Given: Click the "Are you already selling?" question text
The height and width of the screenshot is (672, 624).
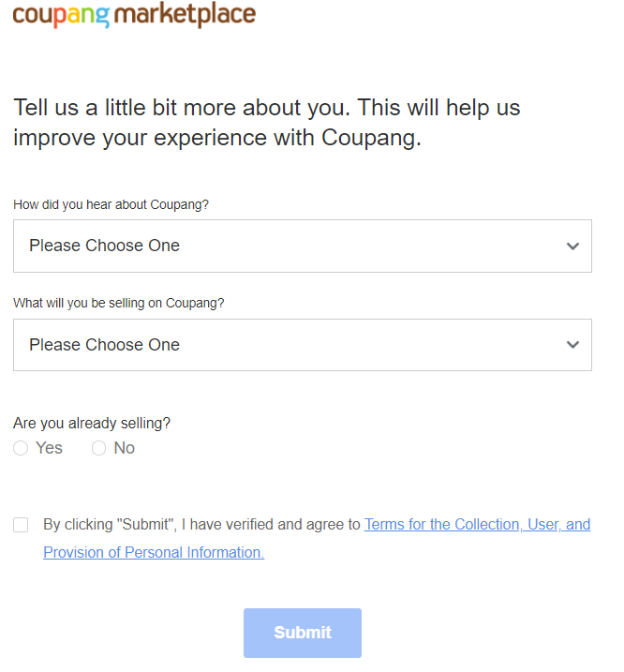Looking at the screenshot, I should pos(92,424).
